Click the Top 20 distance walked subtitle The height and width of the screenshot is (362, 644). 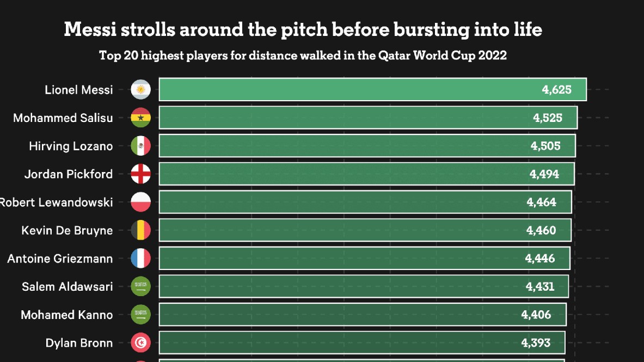303,56
